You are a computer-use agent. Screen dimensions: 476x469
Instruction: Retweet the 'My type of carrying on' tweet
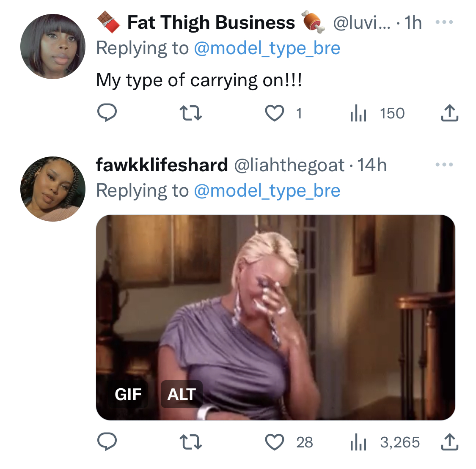click(191, 113)
